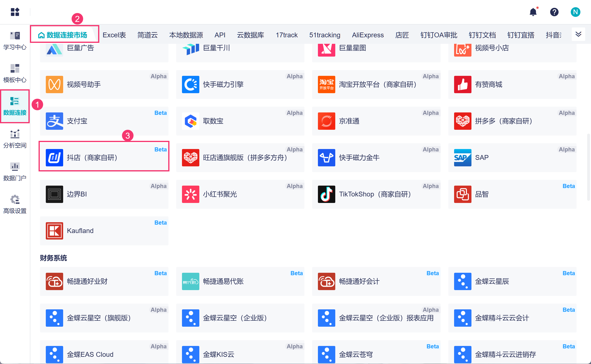Click the vertical scrollbar thumb

pyautogui.click(x=588, y=167)
